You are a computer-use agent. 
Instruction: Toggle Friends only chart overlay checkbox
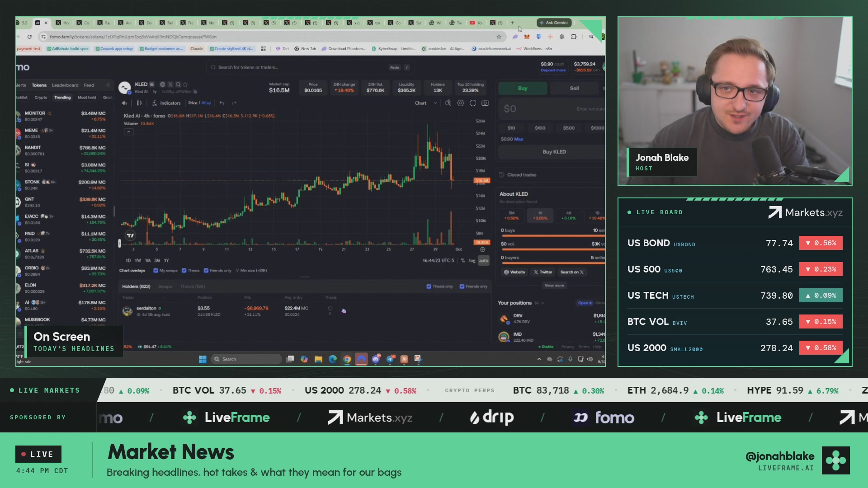point(206,271)
